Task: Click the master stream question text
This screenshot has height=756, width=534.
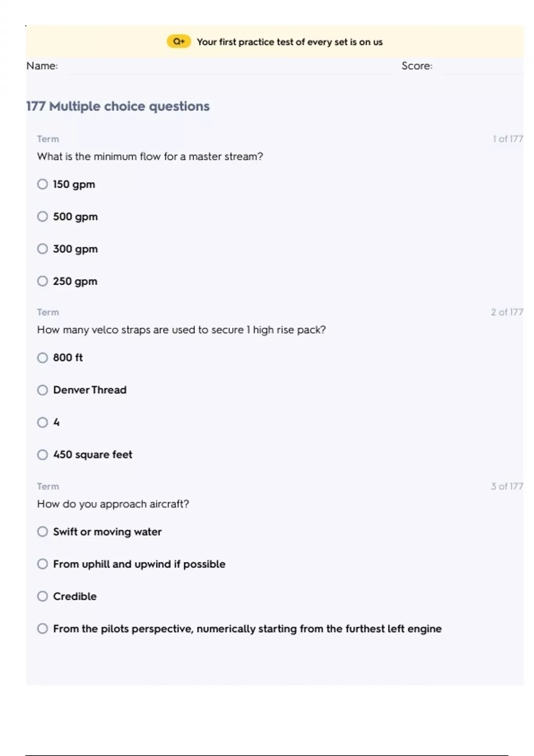Action: click(150, 157)
